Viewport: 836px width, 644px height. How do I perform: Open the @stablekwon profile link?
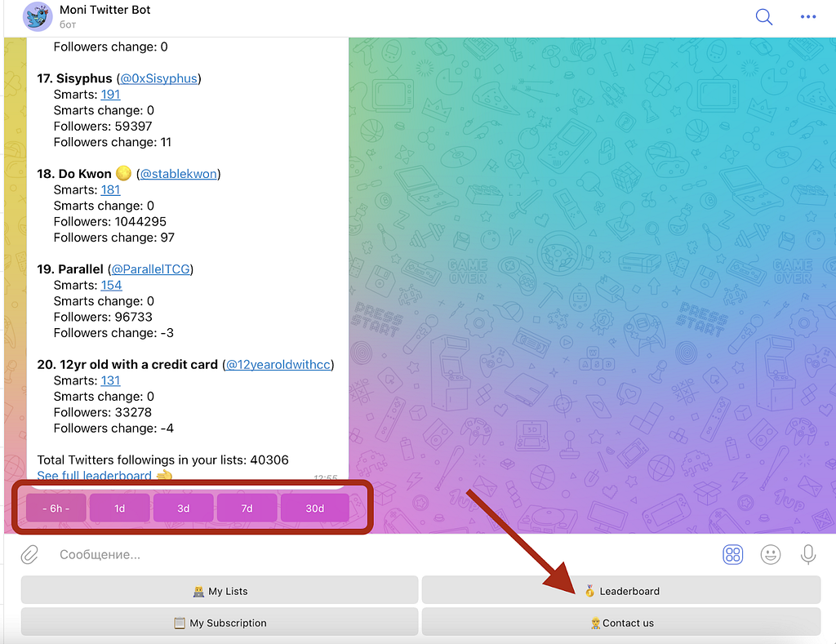(x=179, y=174)
